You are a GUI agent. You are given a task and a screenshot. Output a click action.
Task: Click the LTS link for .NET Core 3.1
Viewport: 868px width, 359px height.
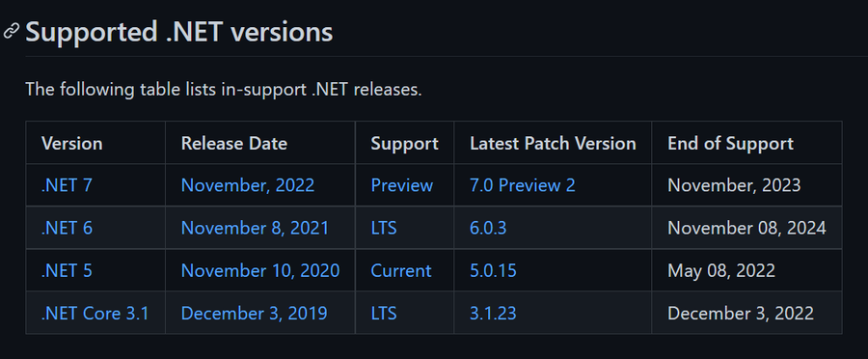pos(384,313)
